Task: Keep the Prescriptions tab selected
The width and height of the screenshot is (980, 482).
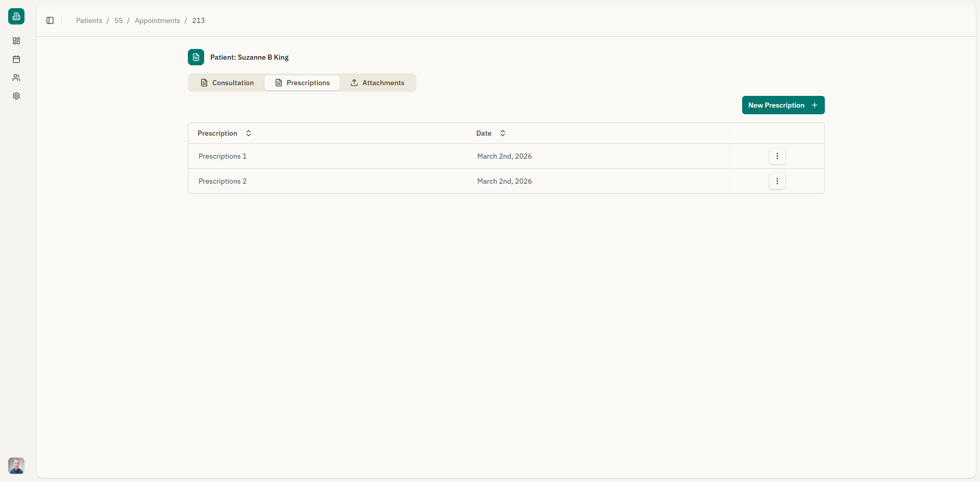Action: (302, 83)
